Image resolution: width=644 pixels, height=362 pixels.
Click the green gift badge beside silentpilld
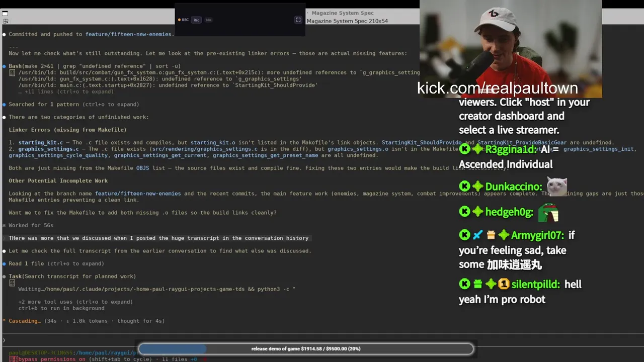pos(477,285)
